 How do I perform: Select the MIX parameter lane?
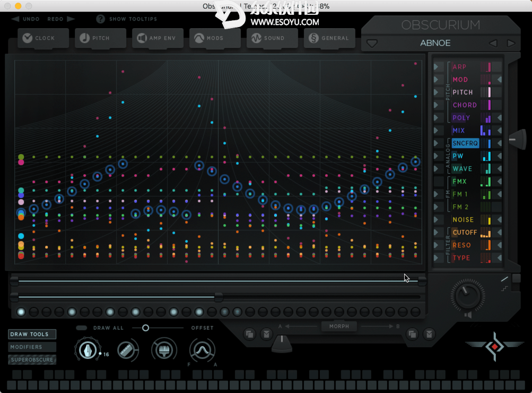click(x=459, y=131)
